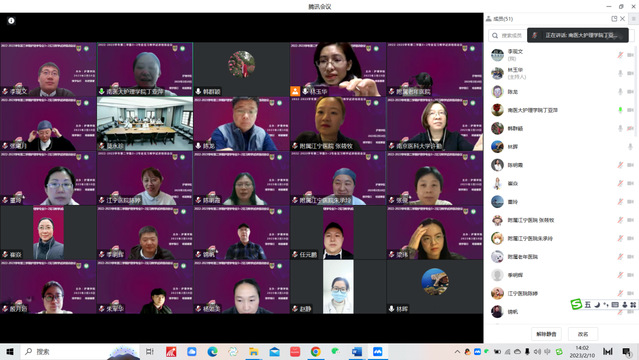Open Tencent Meeting icon in the taskbar
Image resolution: width=639 pixels, height=360 pixels.
377,351
